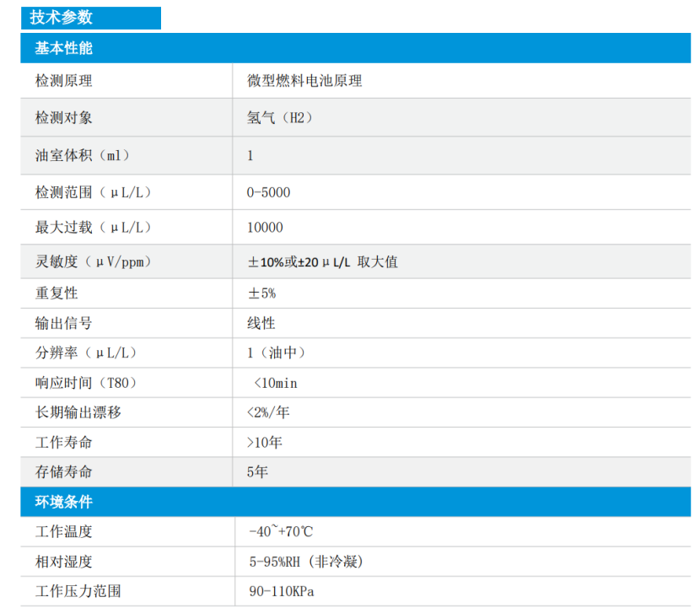This screenshot has width=700, height=608.
Task: Click the 油室体积（ml） label
Action: [x=83, y=155]
